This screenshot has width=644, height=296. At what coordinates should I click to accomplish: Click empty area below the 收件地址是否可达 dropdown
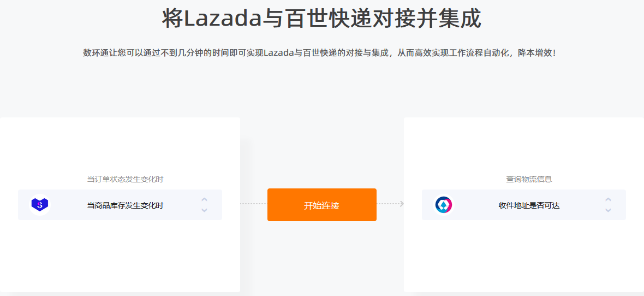coord(524,255)
